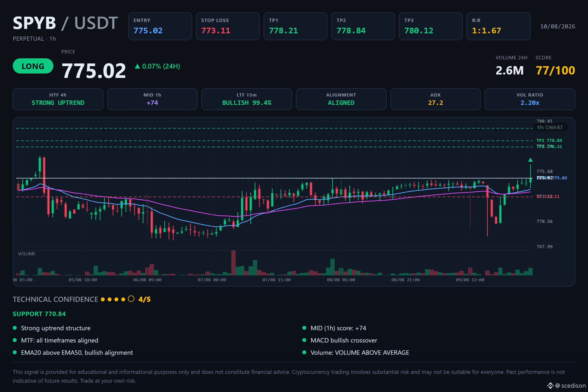The image size is (588, 392).
Task: Click the 0.07% (24H) change text
Action: click(161, 66)
